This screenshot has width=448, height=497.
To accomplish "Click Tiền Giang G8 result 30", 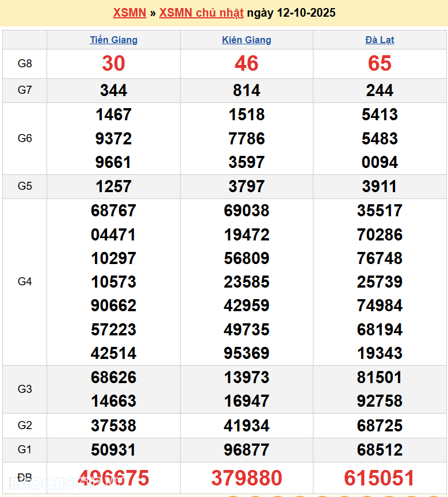I will click(x=113, y=64).
